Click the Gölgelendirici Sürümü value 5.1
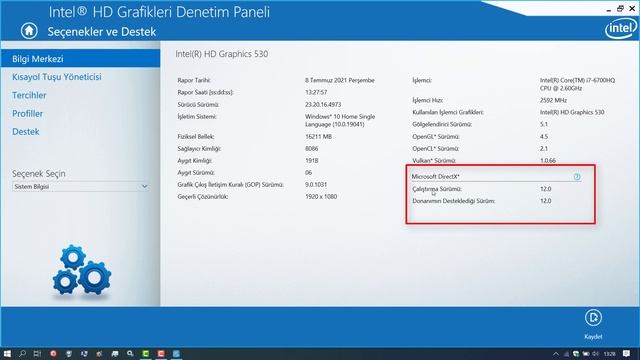 pos(544,124)
